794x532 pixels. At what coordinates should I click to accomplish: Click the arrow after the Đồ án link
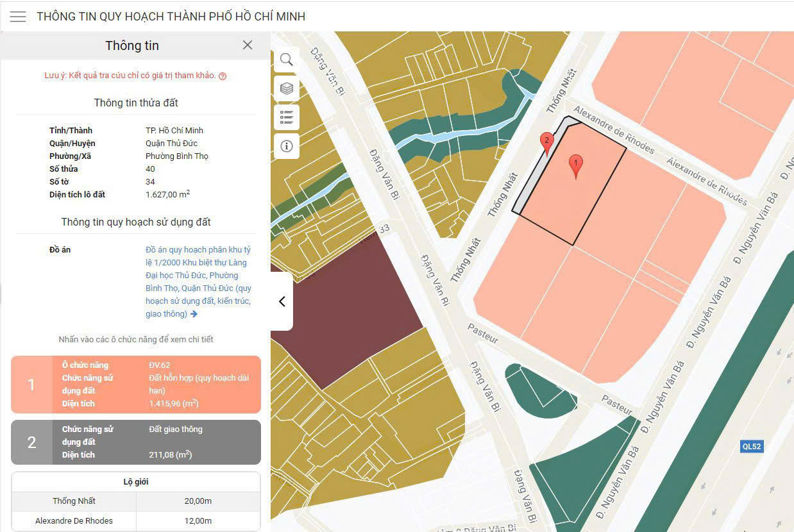(194, 314)
